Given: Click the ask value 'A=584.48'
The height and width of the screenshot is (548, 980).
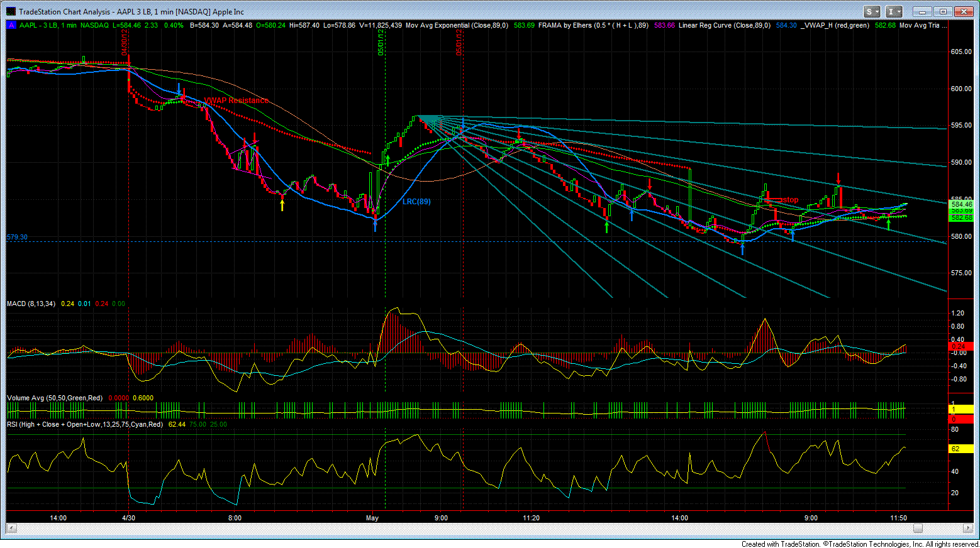Looking at the screenshot, I should click(x=238, y=26).
